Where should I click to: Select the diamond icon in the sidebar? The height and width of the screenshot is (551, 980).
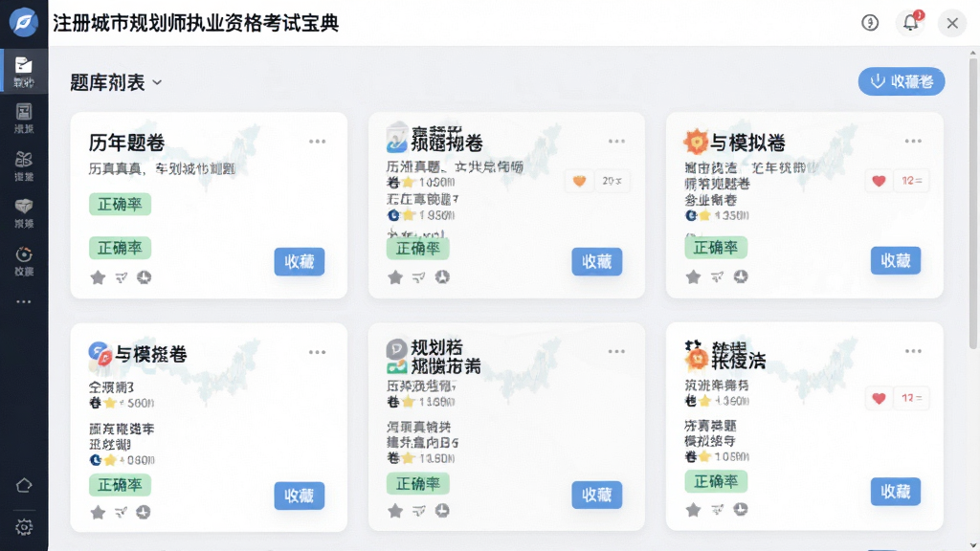pyautogui.click(x=24, y=207)
